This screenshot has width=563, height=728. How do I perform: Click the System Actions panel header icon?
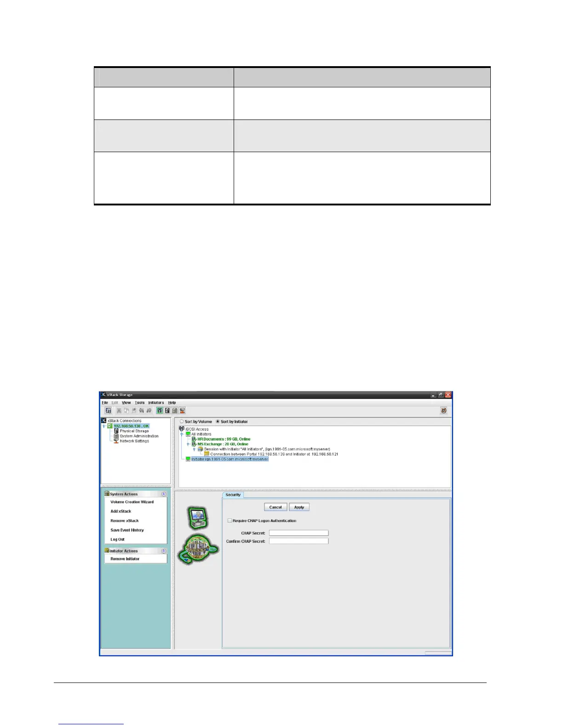tap(107, 494)
